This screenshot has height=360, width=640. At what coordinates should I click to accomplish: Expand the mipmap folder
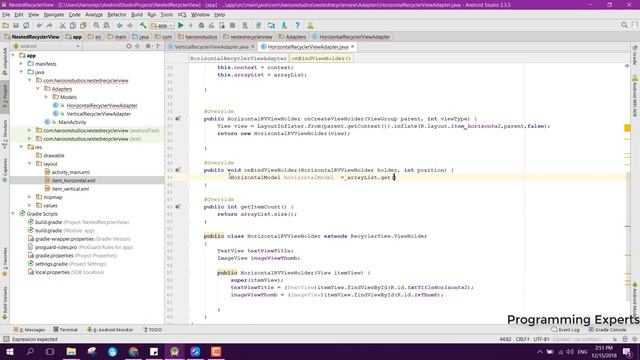pos(30,197)
